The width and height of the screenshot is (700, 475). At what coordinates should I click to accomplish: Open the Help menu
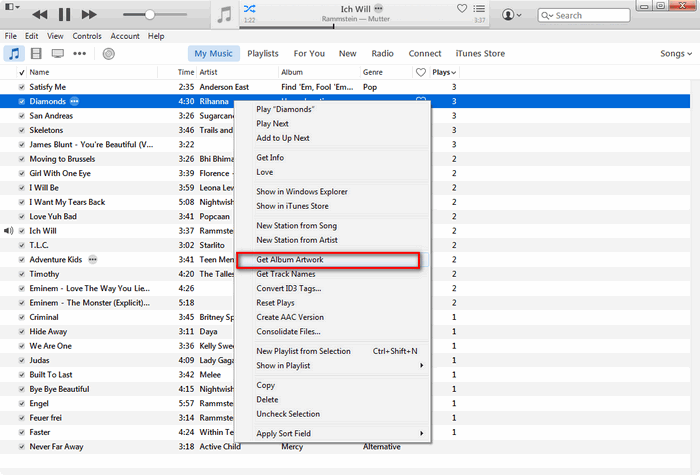pyautogui.click(x=156, y=36)
